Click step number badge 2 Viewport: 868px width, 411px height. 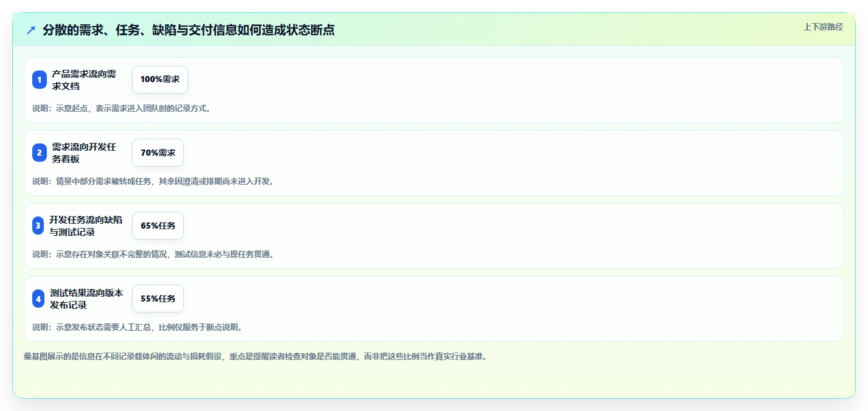40,153
